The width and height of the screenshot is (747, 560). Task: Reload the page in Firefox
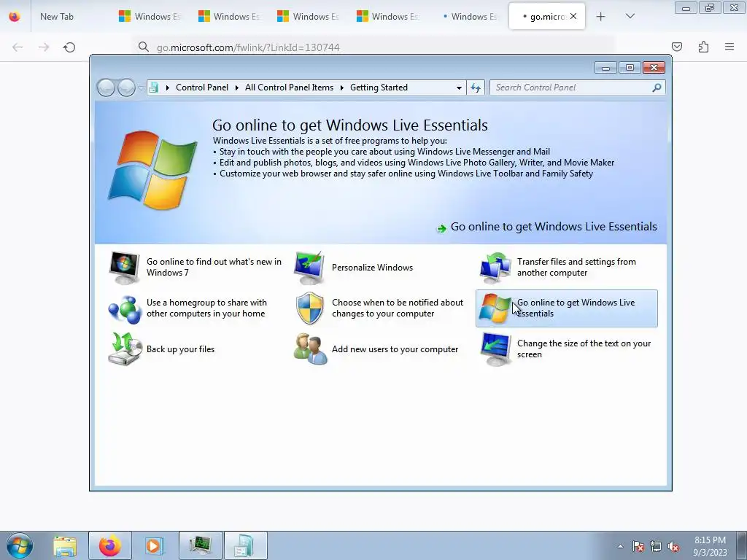[69, 47]
